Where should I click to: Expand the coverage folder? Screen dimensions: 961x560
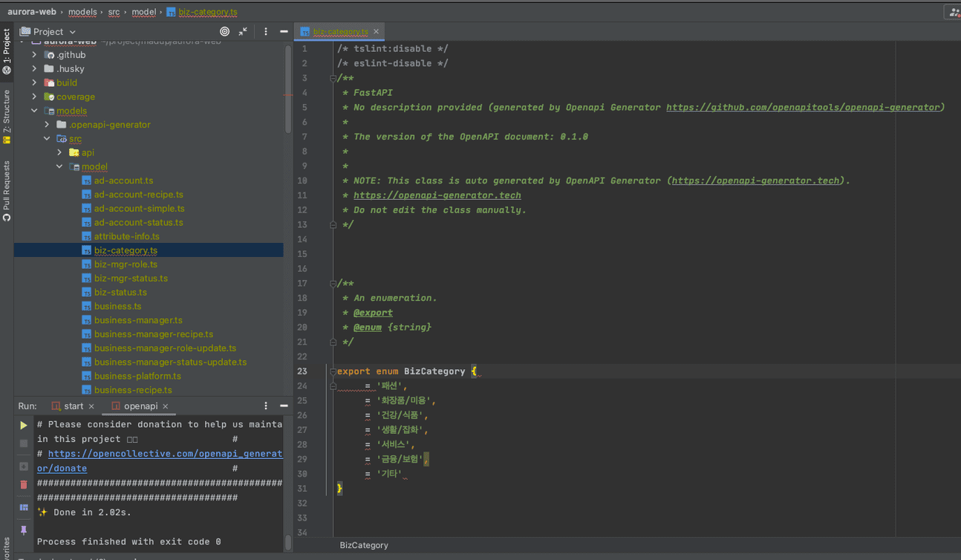(34, 97)
